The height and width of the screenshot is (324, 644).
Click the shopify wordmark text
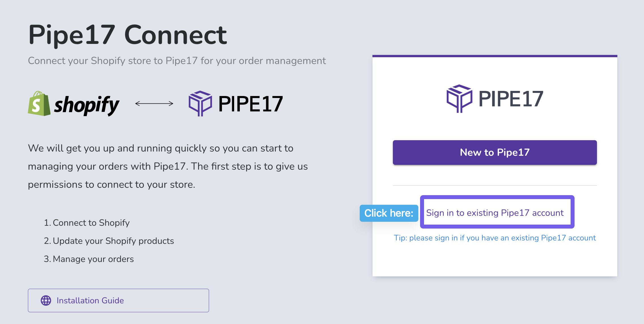tap(86, 105)
